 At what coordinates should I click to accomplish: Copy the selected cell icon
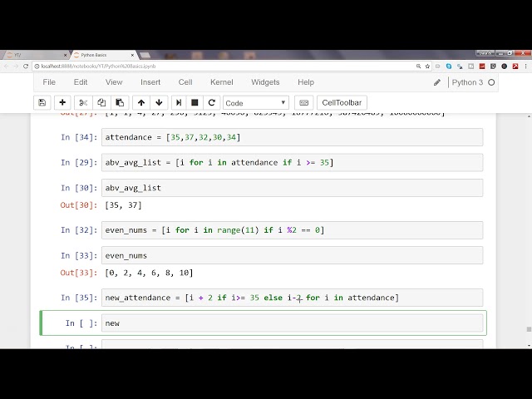(101, 102)
